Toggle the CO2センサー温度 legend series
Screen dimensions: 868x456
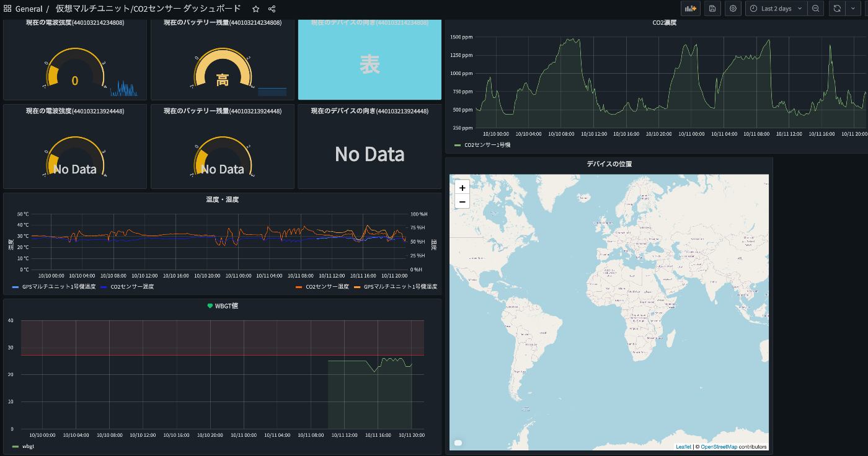click(132, 287)
